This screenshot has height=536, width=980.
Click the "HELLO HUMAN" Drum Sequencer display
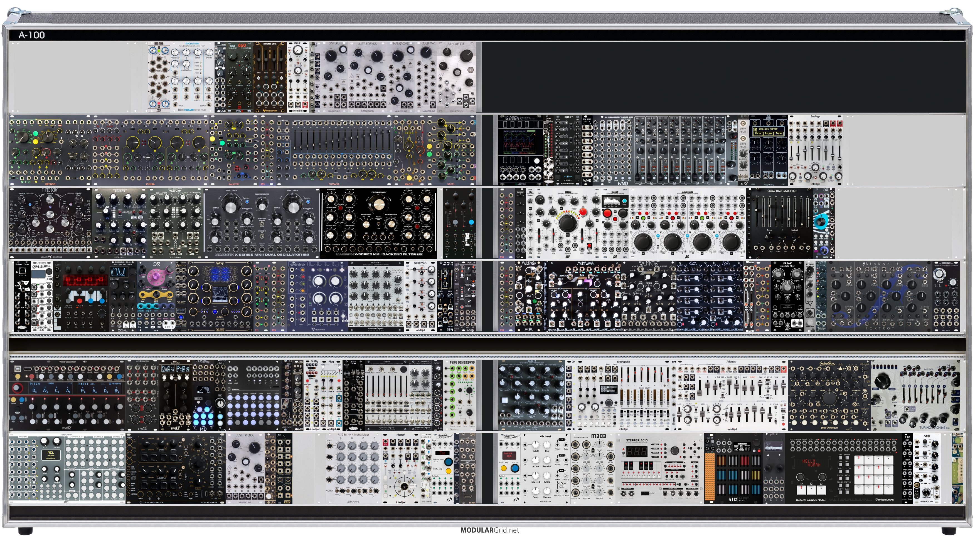point(811,463)
